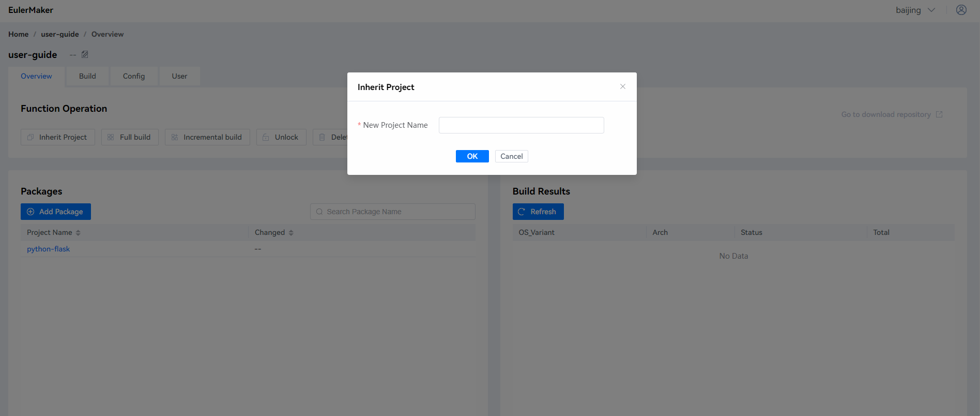Close the Inherit Project dialog
980x416 pixels.
[622, 86]
